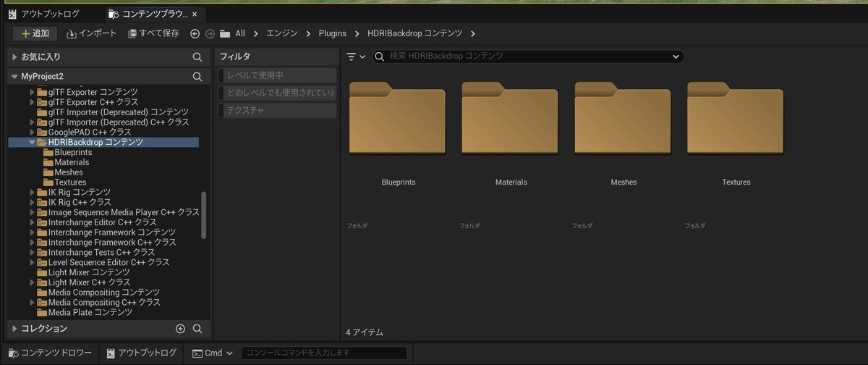Select glTF Exporter C++ クラス tree item
The image size is (868, 365).
(x=93, y=102)
